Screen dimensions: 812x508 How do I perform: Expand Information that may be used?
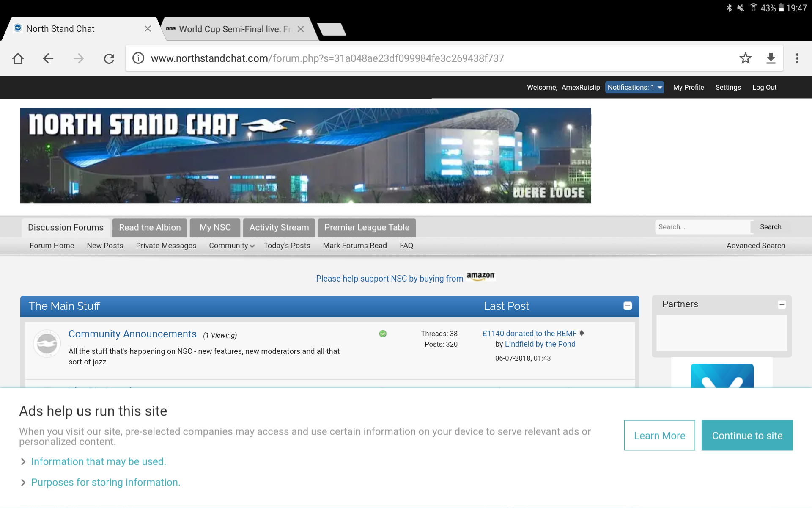(98, 461)
